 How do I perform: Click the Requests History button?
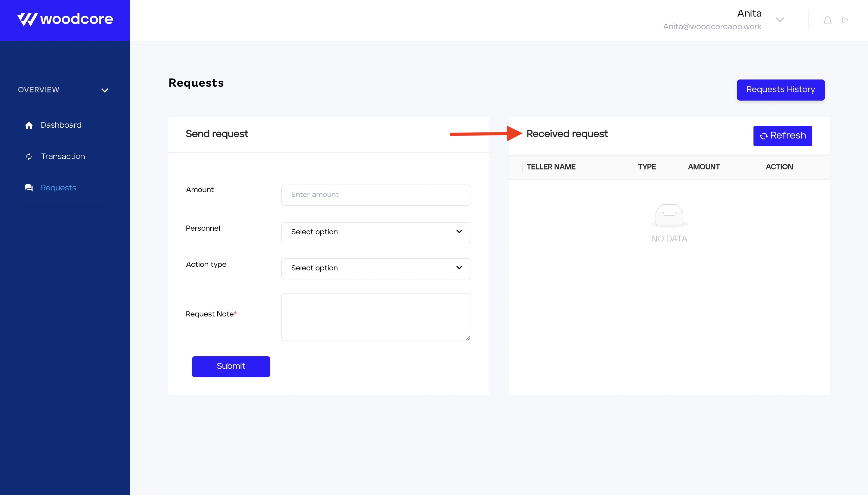[x=780, y=90]
